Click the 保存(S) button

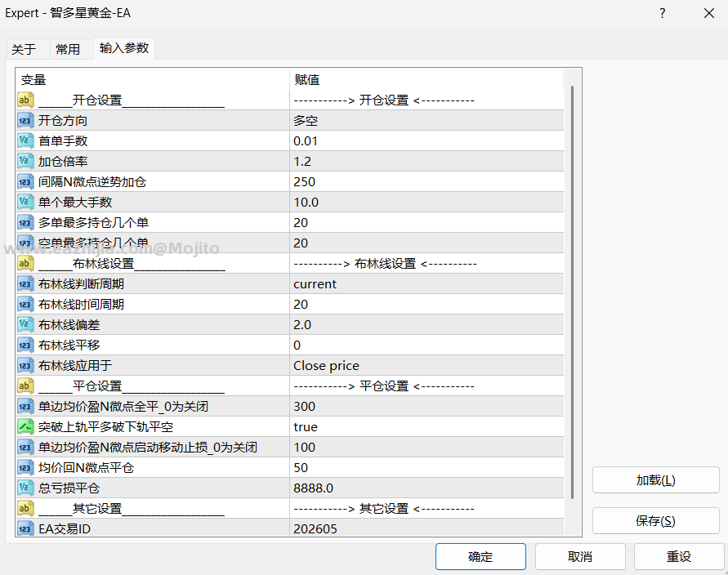click(x=655, y=521)
